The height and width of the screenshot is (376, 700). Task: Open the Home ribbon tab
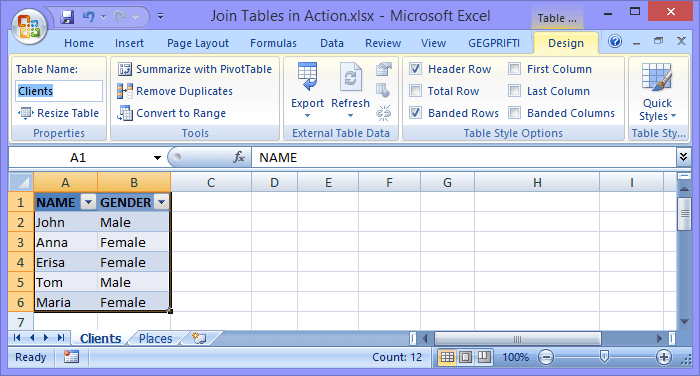(x=79, y=43)
